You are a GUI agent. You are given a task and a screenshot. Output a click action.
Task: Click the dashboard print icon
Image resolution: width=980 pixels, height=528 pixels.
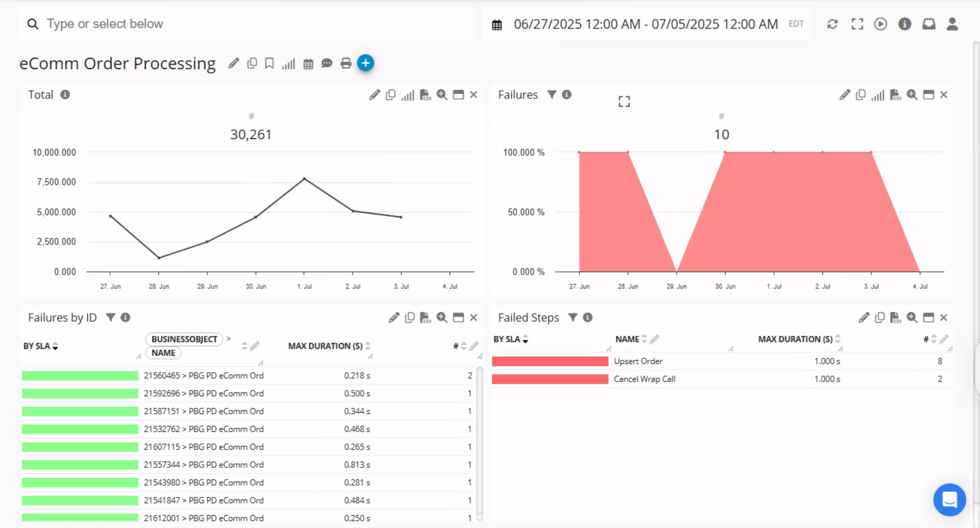pos(346,63)
